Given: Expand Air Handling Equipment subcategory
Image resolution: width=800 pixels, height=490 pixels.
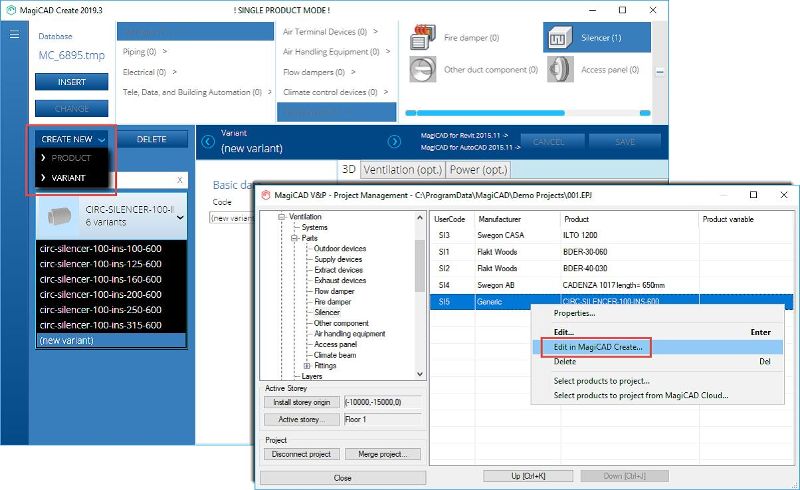Looking at the screenshot, I should 388,52.
